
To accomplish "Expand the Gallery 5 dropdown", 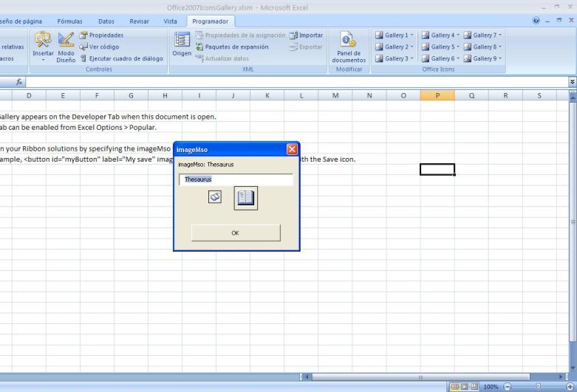I will 443,47.
